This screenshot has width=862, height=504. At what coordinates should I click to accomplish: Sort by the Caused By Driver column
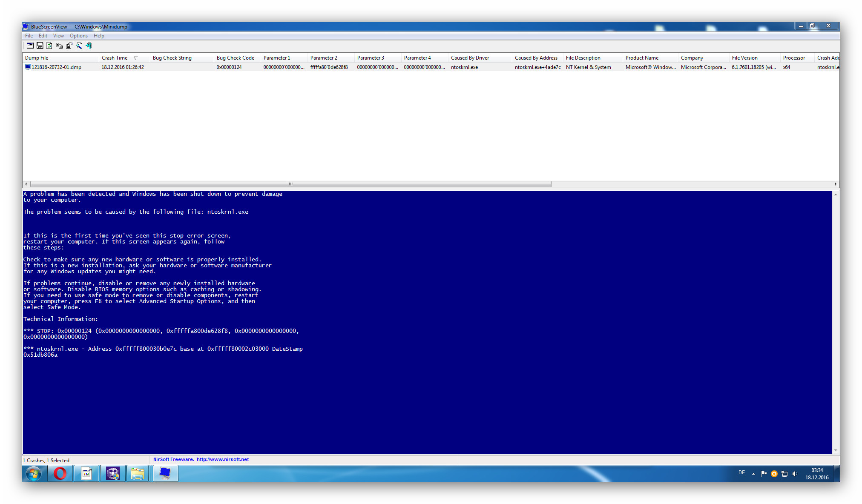[470, 58]
